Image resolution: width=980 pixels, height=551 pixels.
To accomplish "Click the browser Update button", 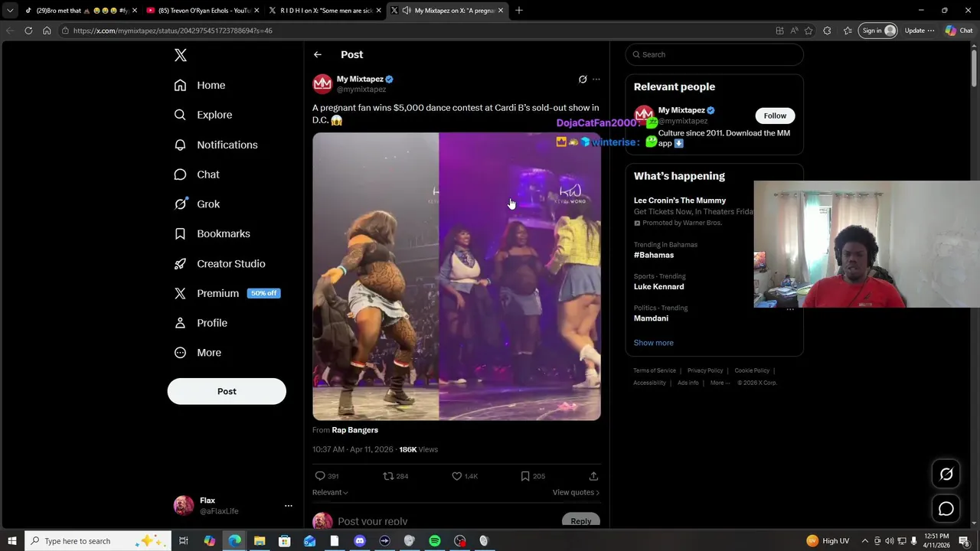I will pos(920,31).
